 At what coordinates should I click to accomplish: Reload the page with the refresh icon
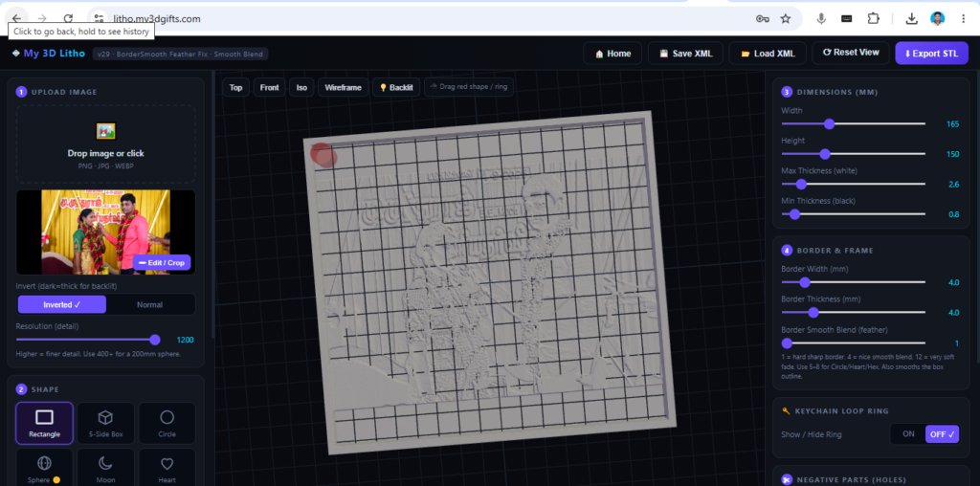click(68, 19)
